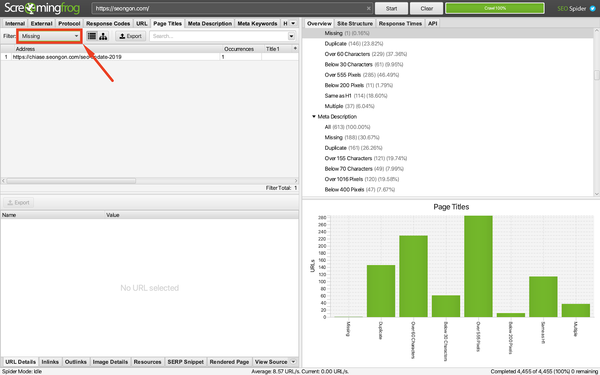Image resolution: width=600 pixels, height=375 pixels.
Task: Show more top tabs via overflow arrow
Action: pyautogui.click(x=293, y=23)
